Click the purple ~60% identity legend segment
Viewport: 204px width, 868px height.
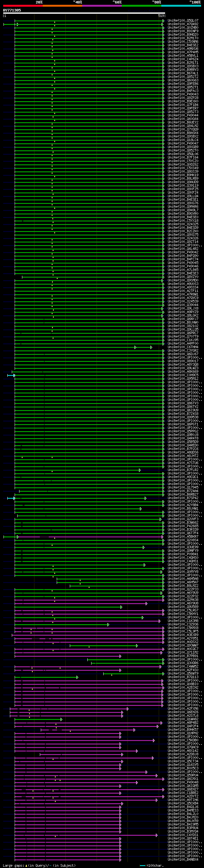(x=102, y=6)
